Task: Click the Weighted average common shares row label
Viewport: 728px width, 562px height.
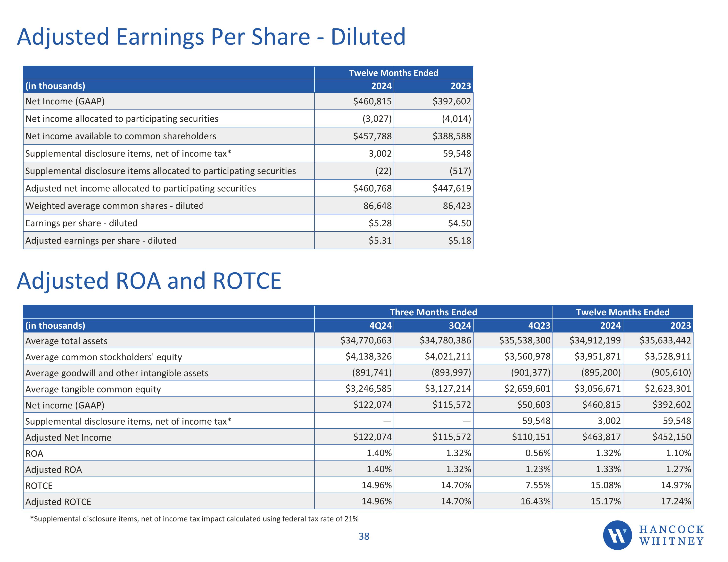Action: (114, 206)
